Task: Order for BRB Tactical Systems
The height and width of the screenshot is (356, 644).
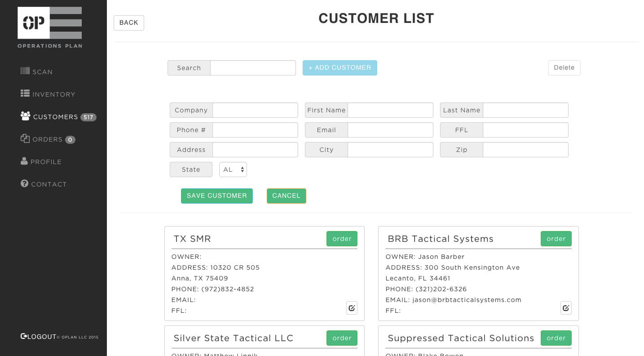Action: click(556, 239)
